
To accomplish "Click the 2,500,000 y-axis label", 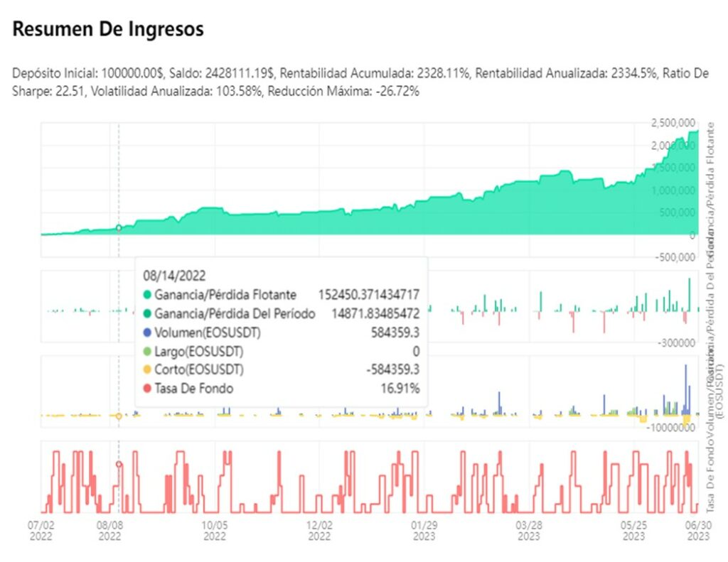I will click(673, 124).
